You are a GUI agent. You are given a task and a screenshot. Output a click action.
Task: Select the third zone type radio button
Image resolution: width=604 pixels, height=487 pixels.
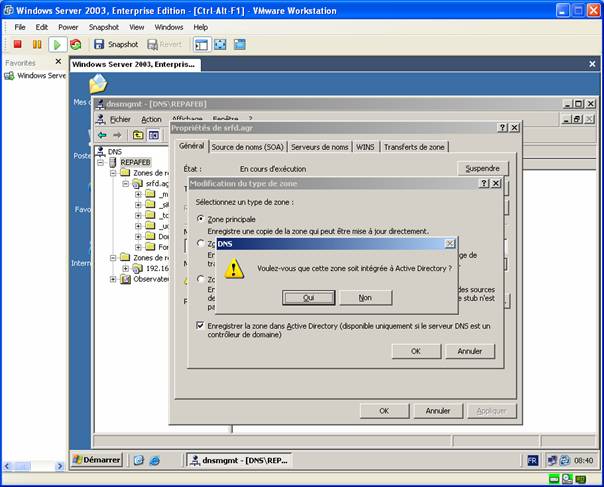point(200,279)
